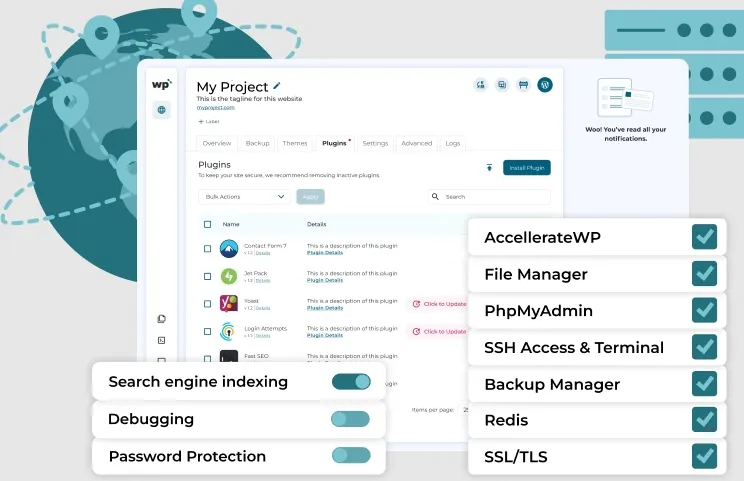744x481 pixels.
Task: Open the terminal icon in the sidebar
Action: 161,340
